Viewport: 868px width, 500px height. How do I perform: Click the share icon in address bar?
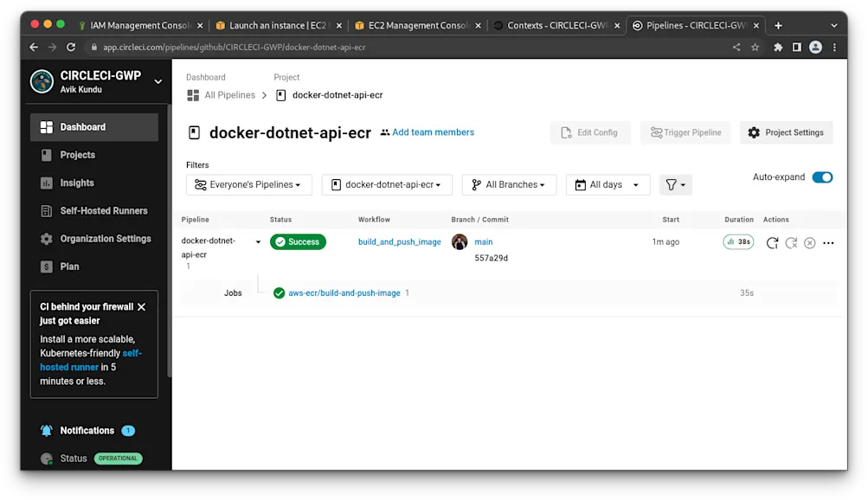coord(736,48)
